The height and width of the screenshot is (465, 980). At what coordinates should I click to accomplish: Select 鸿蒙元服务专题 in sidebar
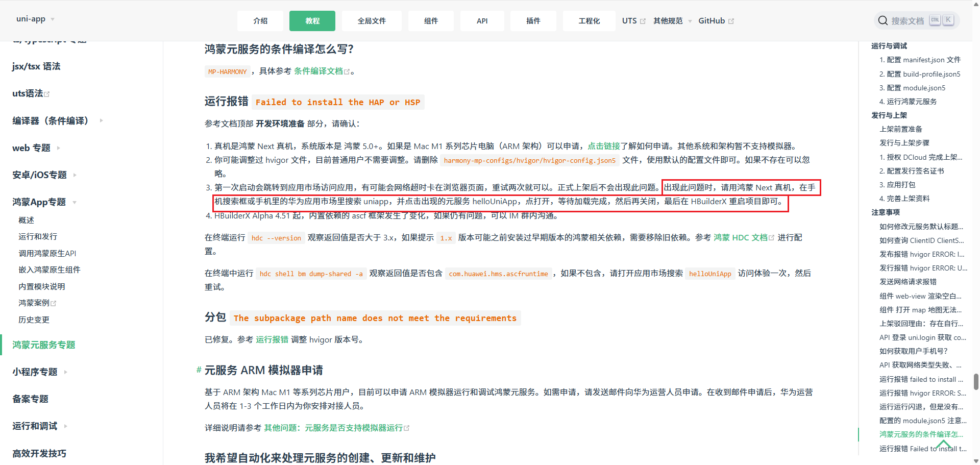click(44, 345)
